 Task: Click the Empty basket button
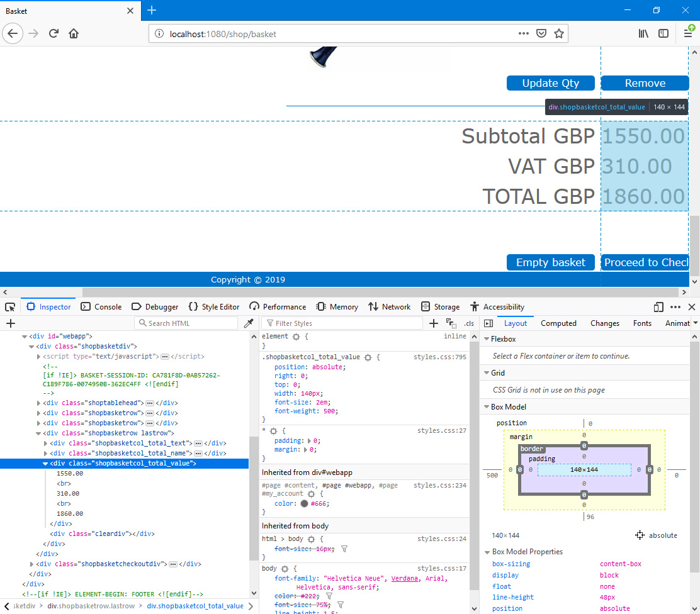[550, 262]
